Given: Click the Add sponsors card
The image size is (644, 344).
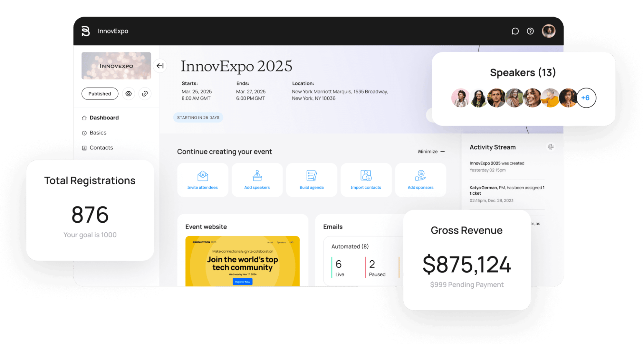Looking at the screenshot, I should tap(420, 180).
